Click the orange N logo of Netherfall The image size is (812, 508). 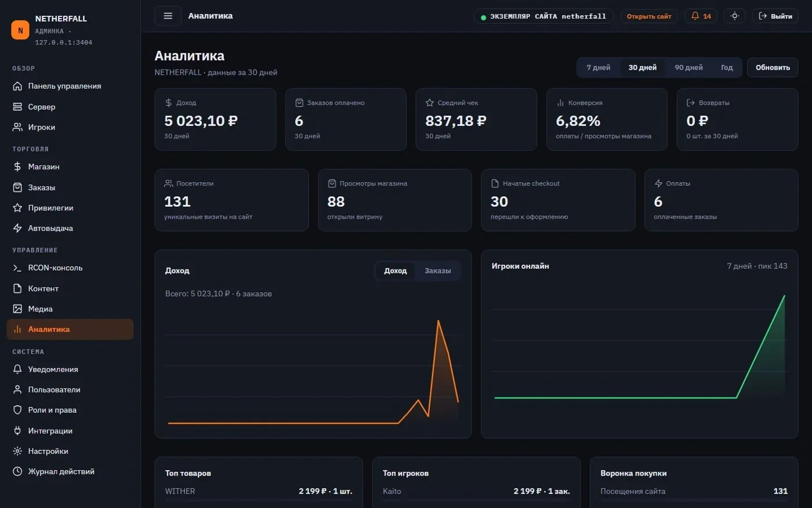(20, 30)
